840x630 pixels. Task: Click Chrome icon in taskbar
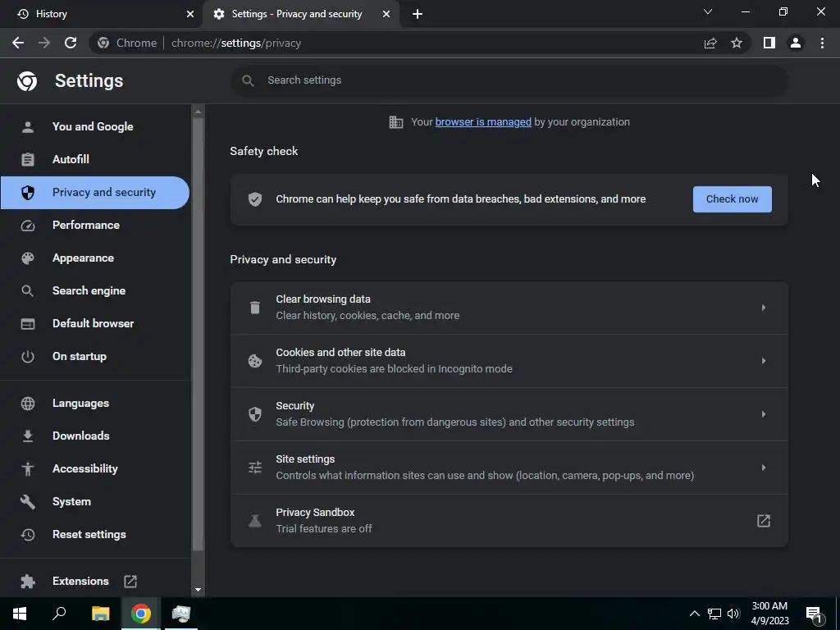(141, 614)
